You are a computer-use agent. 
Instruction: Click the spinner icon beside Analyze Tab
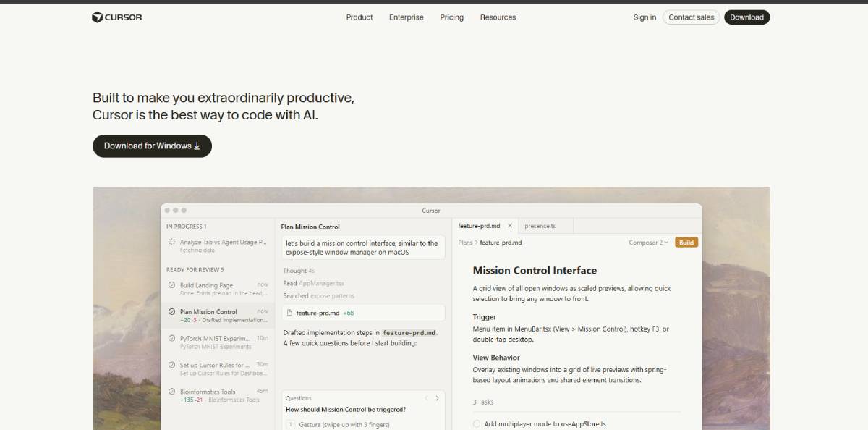click(171, 243)
